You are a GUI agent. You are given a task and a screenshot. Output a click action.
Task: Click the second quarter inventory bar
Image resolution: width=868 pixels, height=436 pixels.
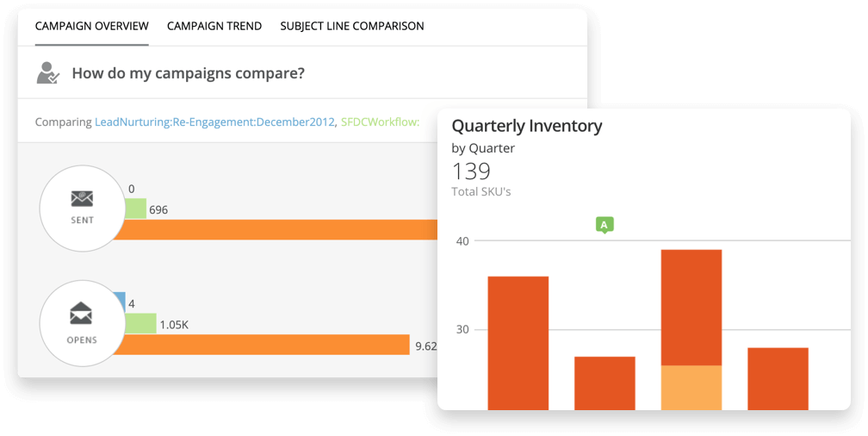pyautogui.click(x=604, y=383)
